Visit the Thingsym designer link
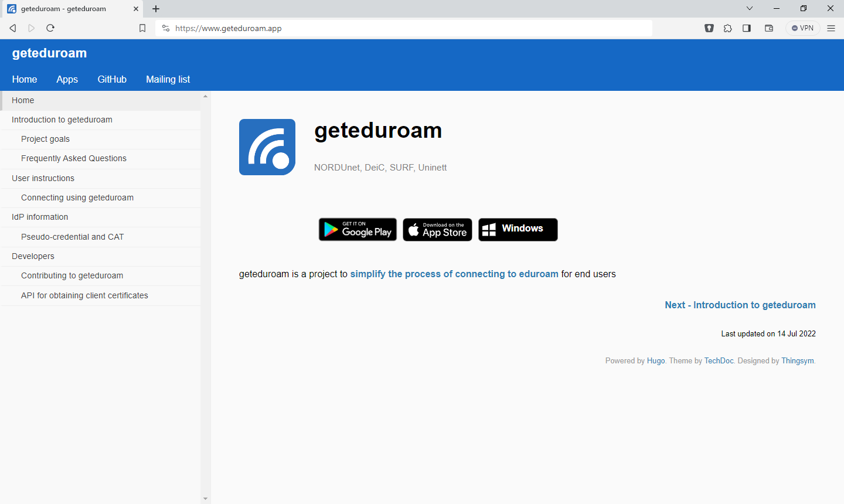Image resolution: width=844 pixels, height=504 pixels. [797, 361]
